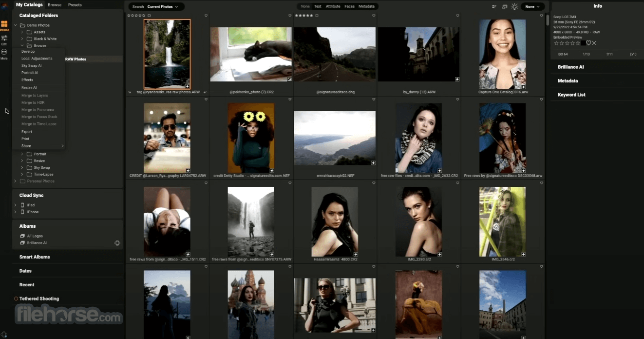This screenshot has width=644, height=339.
Task: Switch to the Presets tab
Action: click(x=75, y=5)
